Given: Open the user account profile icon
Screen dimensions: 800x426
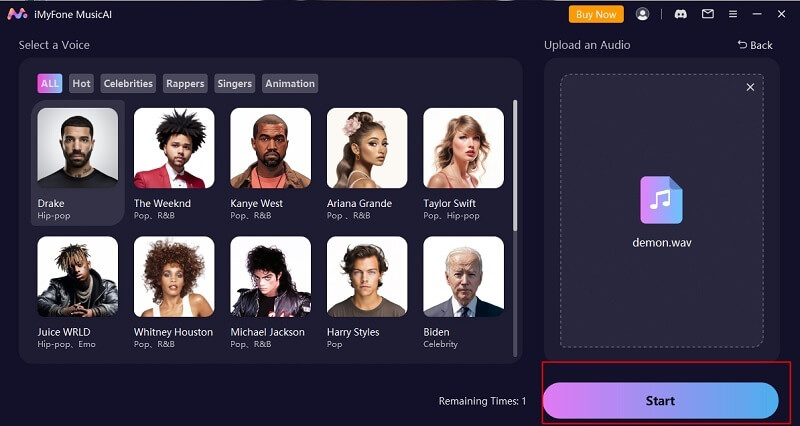Looking at the screenshot, I should [x=642, y=14].
